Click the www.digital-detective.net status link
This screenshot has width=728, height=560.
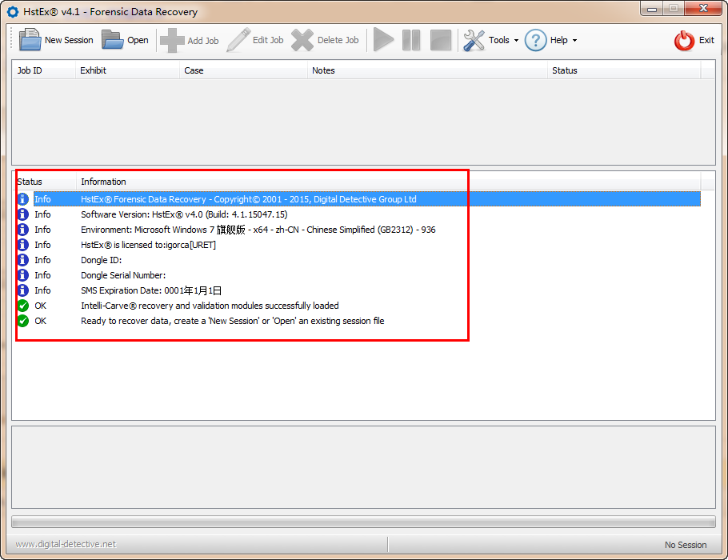click(66, 544)
